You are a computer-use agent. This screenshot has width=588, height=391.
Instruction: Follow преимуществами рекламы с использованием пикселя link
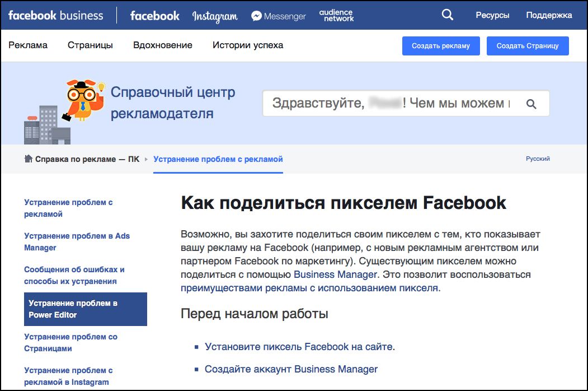309,288
